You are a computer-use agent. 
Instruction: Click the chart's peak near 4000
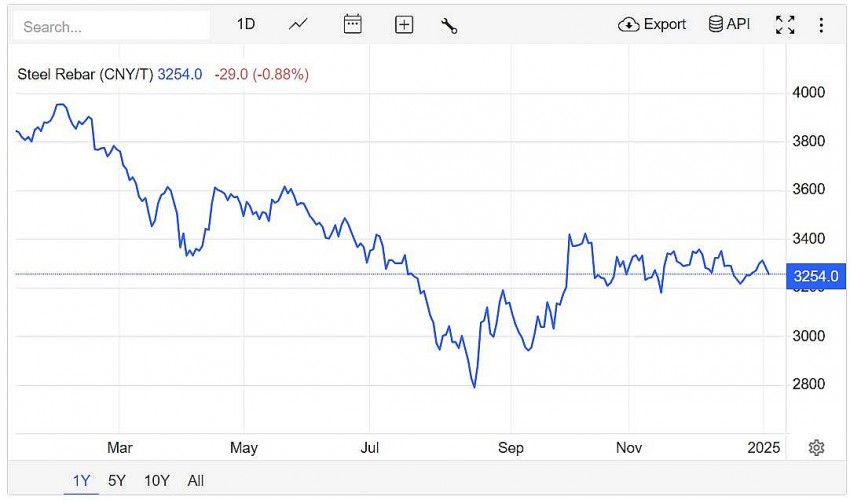click(60, 104)
